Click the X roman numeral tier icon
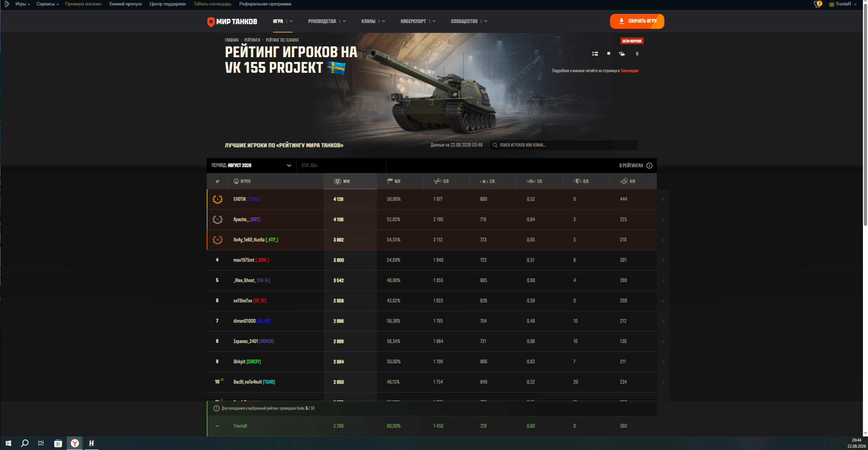This screenshot has height=450, width=868. [x=637, y=54]
